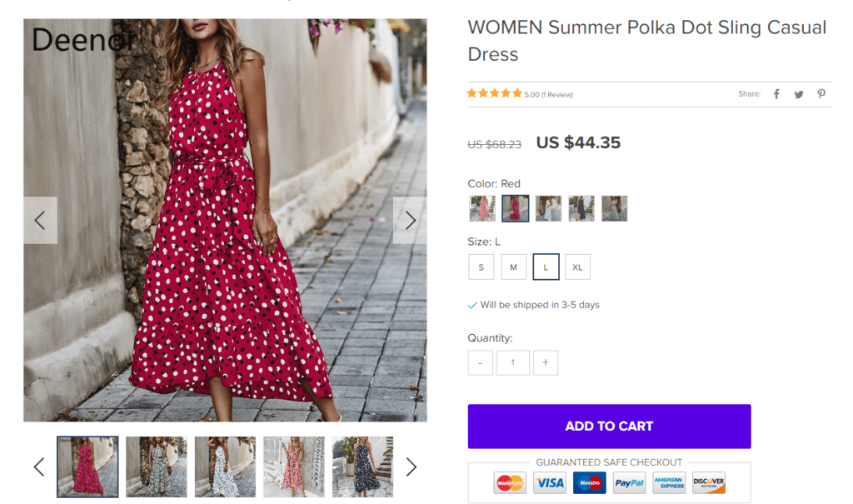Open the 1 Review rating link

point(548,94)
